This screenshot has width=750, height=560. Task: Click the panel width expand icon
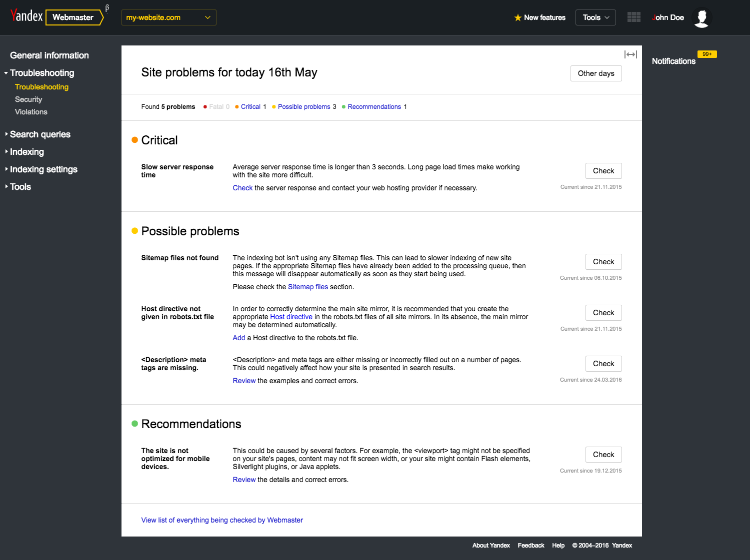coord(630,54)
